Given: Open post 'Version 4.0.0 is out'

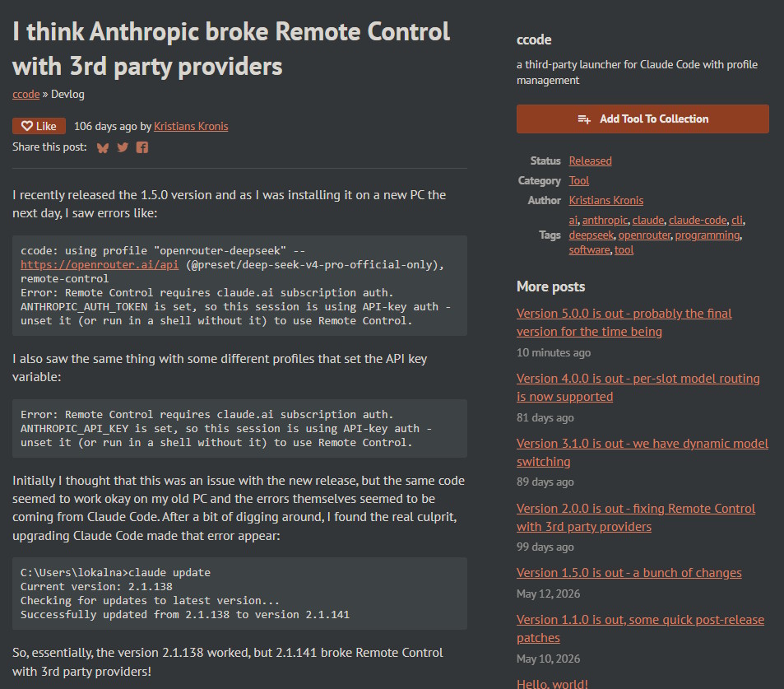Looking at the screenshot, I should [638, 387].
